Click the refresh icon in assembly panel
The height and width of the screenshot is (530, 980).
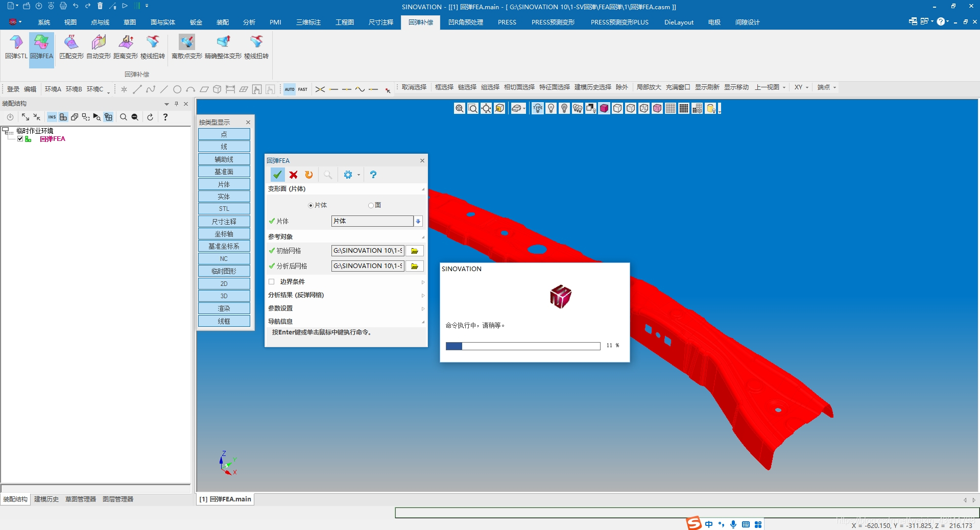pyautogui.click(x=150, y=117)
